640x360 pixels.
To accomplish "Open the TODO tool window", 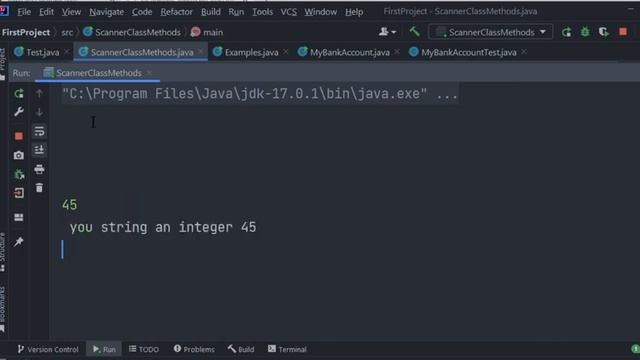I will click(x=144, y=349).
